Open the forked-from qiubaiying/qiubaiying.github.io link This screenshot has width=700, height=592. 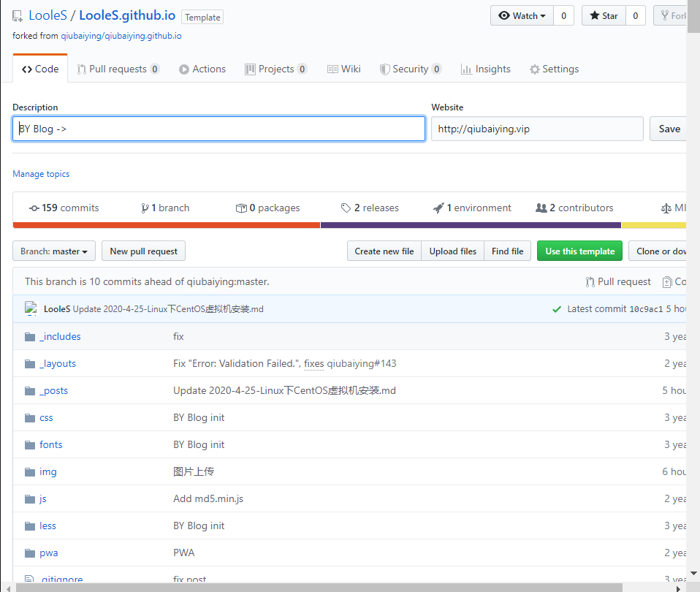tap(121, 36)
